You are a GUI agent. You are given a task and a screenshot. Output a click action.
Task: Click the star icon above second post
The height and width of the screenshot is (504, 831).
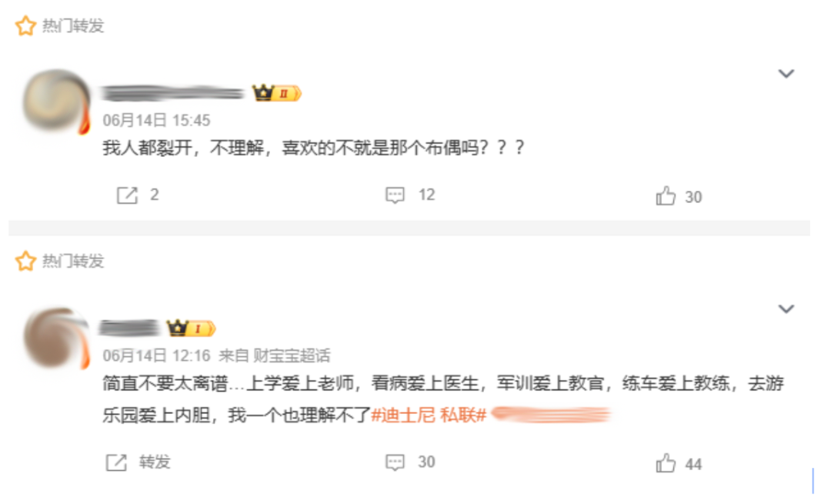point(25,261)
